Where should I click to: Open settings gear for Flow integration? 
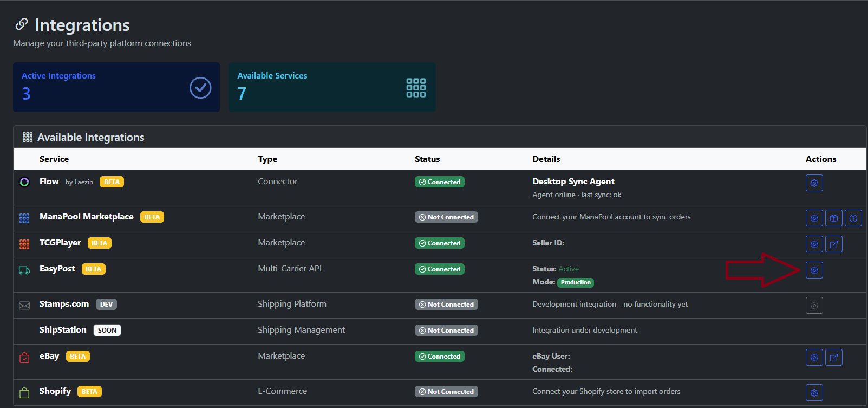tap(814, 183)
